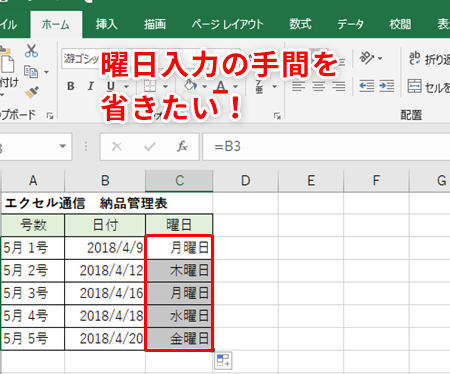
Task: Center text horizontally
Action: (319, 86)
